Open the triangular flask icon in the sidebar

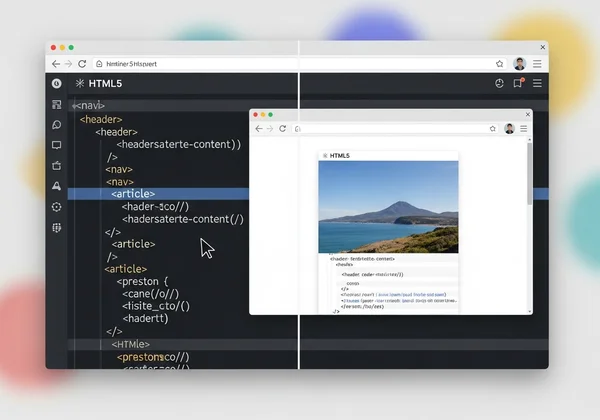pos(57,186)
